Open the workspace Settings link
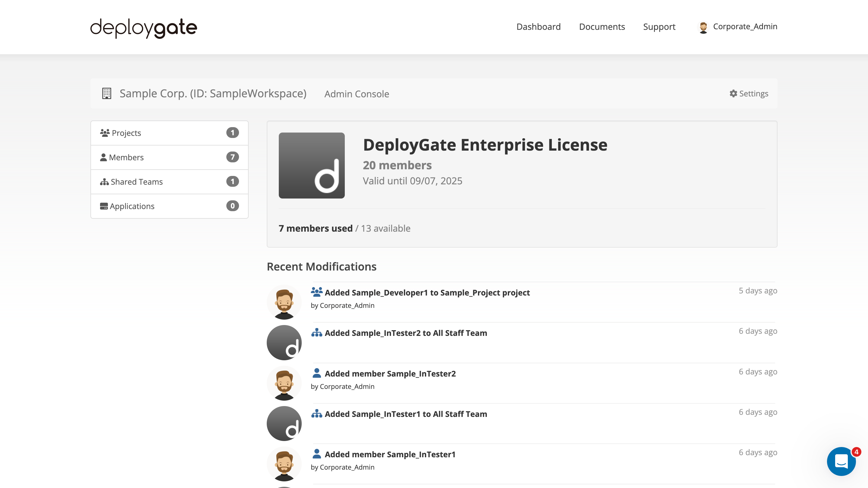 tap(749, 93)
